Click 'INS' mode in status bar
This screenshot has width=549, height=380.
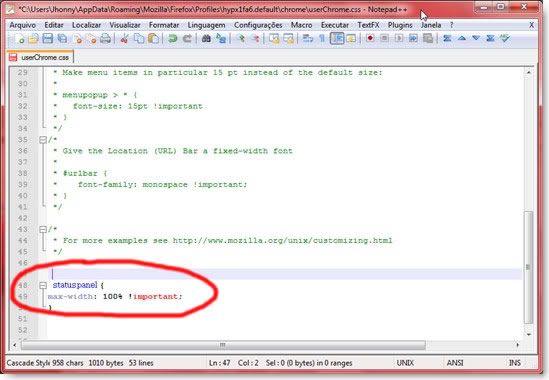click(x=515, y=363)
